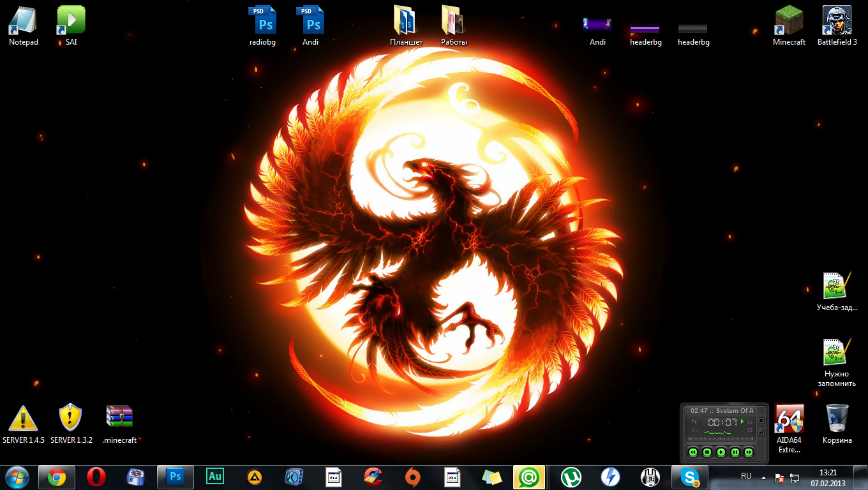The image size is (868, 490).
Task: Open Mail.ru Agent on the taskbar
Action: [x=529, y=477]
